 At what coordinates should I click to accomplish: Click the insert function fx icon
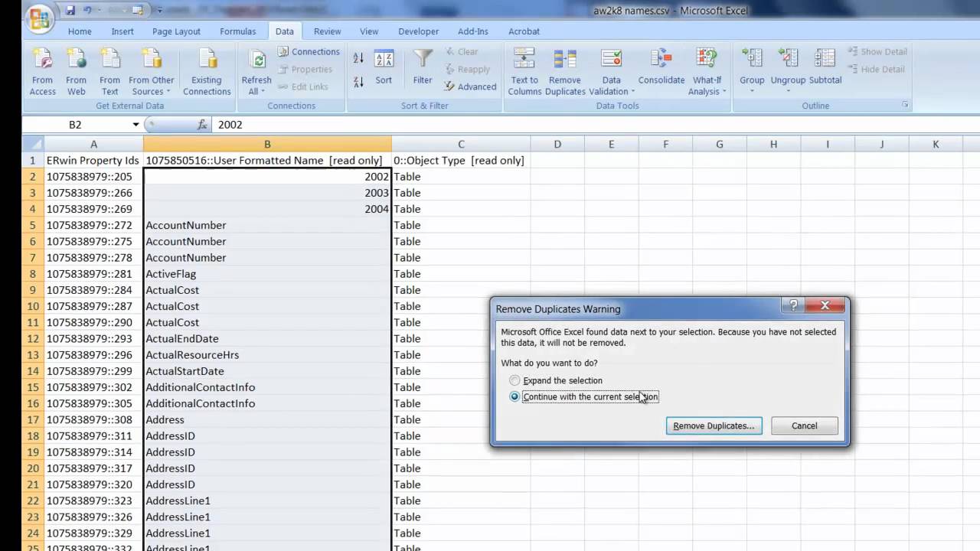coord(202,124)
